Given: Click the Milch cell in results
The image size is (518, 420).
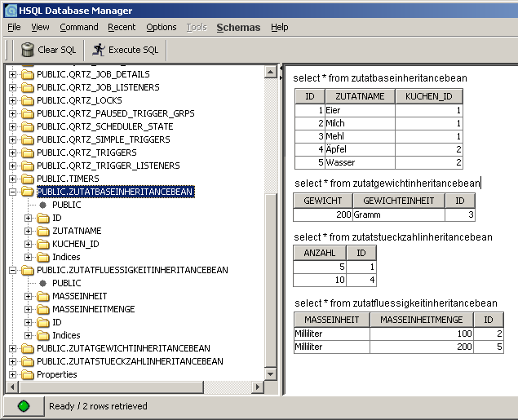Looking at the screenshot, I should coord(360,123).
